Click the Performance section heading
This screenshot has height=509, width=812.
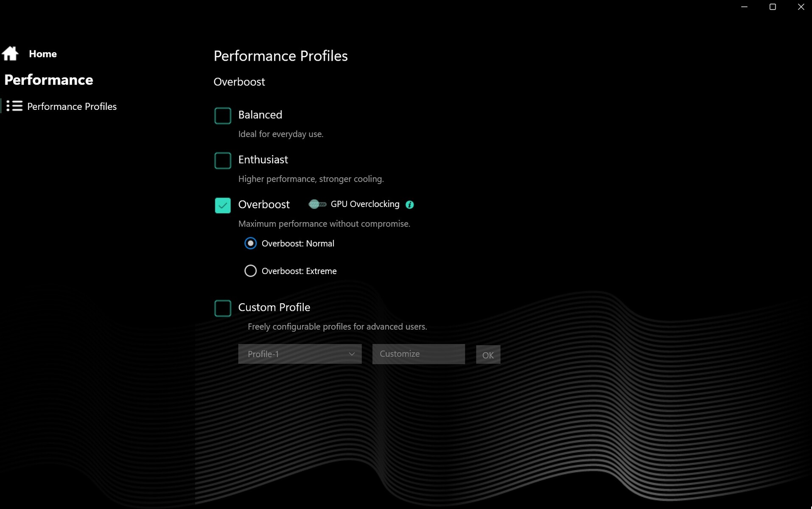click(49, 80)
